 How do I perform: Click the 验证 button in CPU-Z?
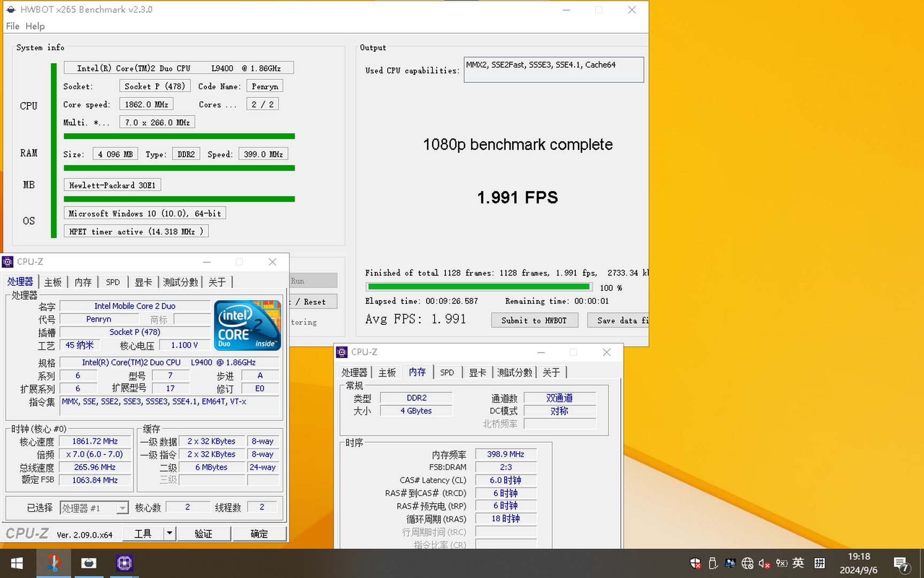tap(204, 534)
